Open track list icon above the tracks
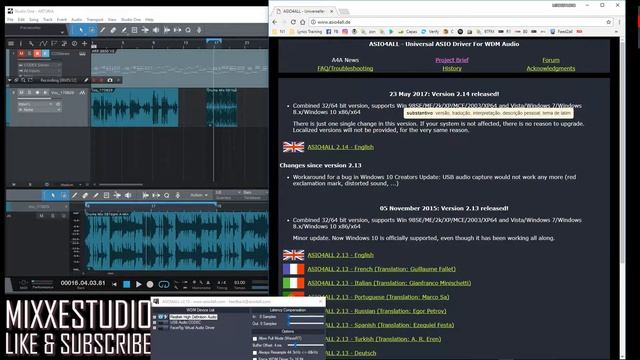The width and height of the screenshot is (640, 360). (11, 43)
